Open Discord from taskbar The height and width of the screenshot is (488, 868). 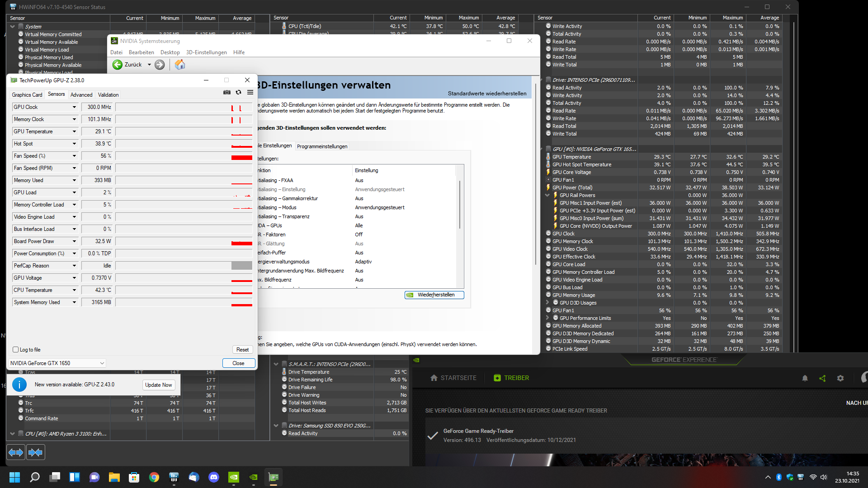pyautogui.click(x=213, y=477)
